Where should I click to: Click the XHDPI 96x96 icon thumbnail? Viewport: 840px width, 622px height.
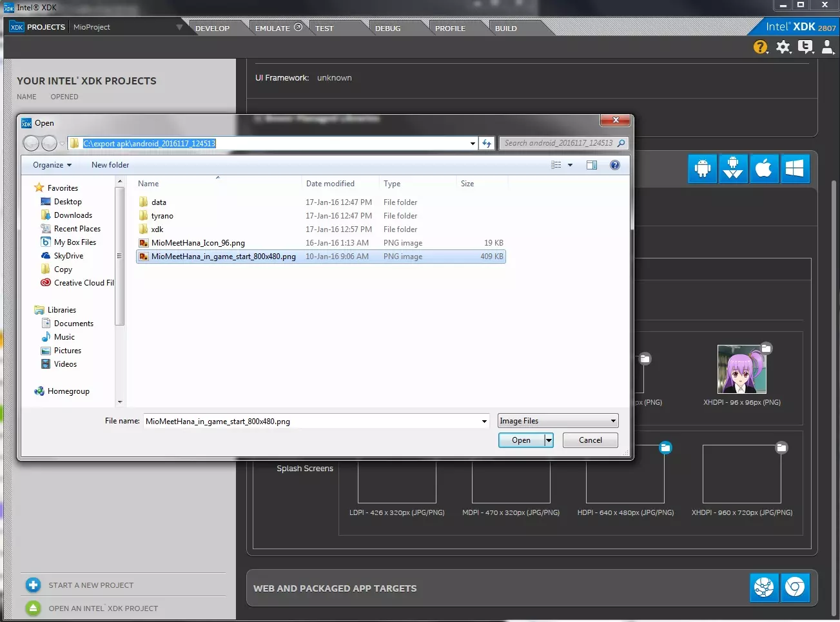(x=741, y=369)
